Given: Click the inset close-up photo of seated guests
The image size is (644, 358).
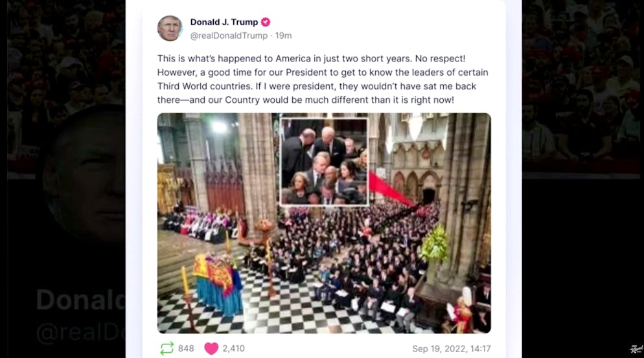Looking at the screenshot, I should (324, 161).
